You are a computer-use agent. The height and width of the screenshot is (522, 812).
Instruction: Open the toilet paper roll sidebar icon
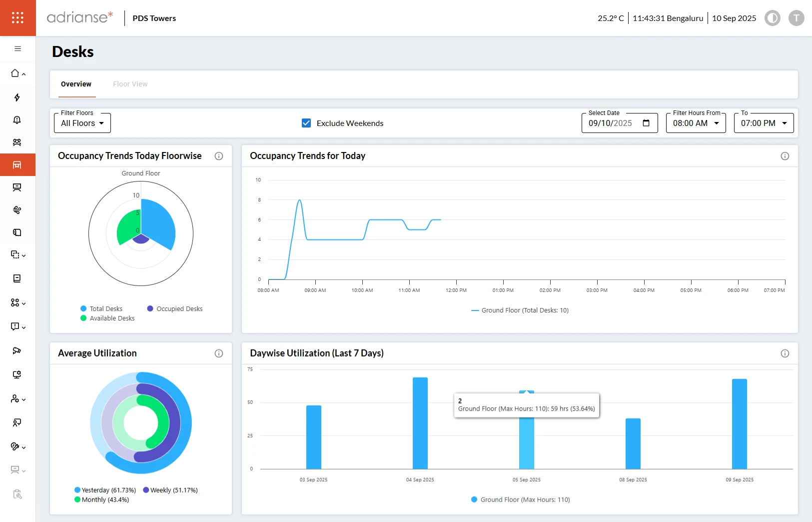coord(17,232)
